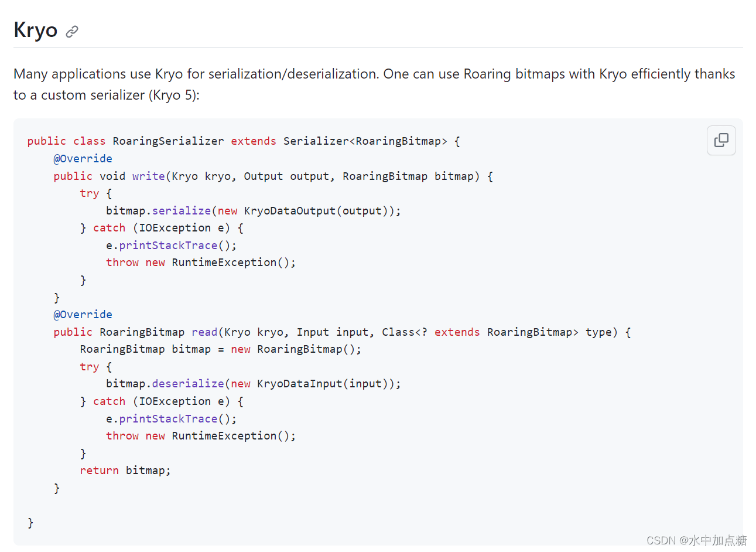The image size is (756, 552).
Task: Click the second "try {" line in read method
Action: pyautogui.click(x=95, y=367)
